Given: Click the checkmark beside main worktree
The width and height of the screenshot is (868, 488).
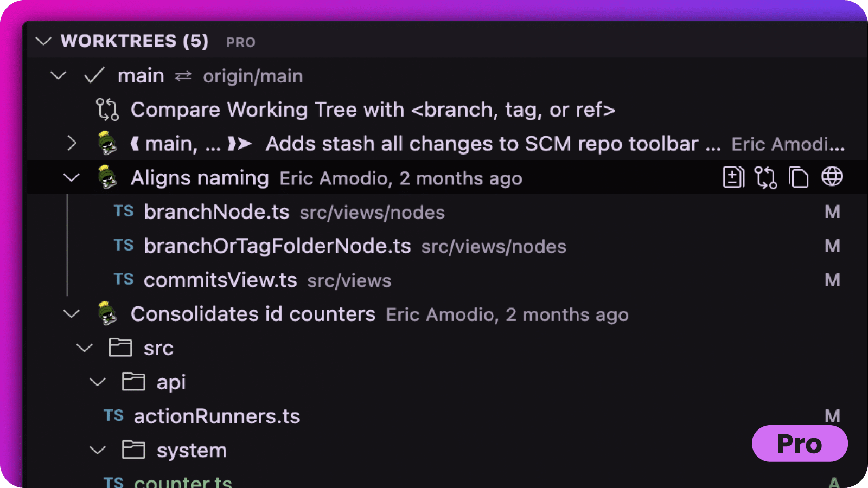Looking at the screenshot, I should [94, 75].
